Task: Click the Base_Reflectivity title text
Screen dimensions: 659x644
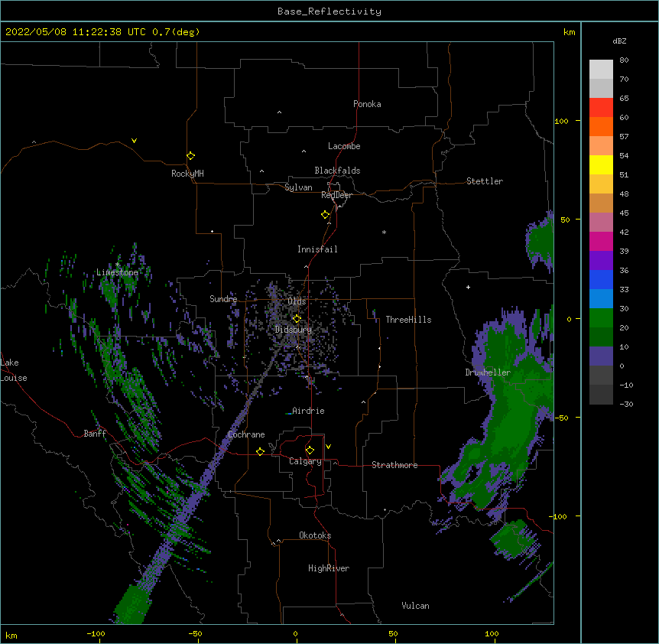Action: (329, 11)
